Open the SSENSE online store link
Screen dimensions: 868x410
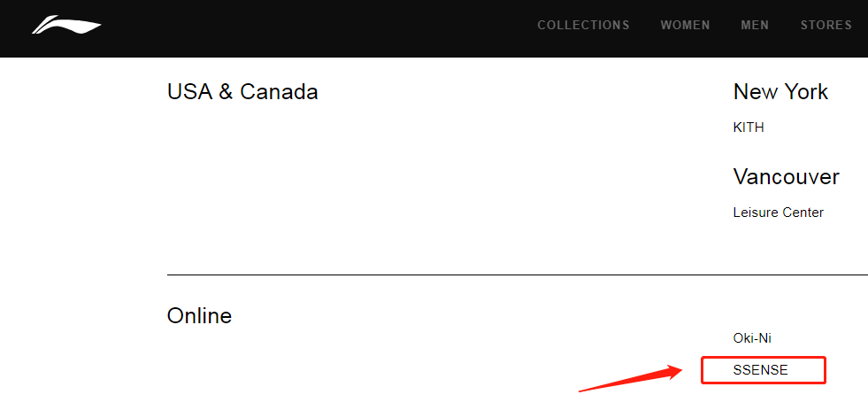click(x=760, y=370)
